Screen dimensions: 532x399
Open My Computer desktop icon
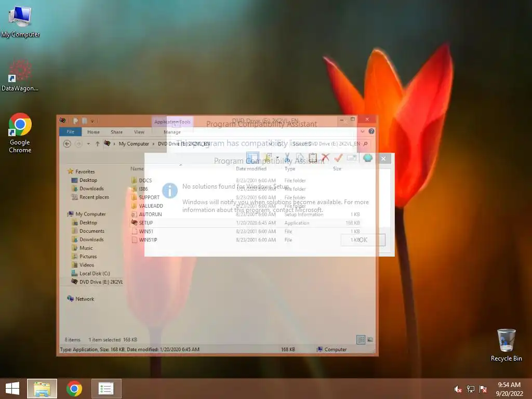[x=20, y=21]
